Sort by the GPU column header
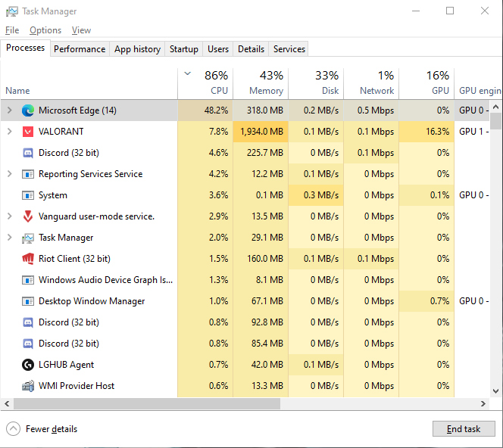Image resolution: width=503 pixels, height=448 pixels. pos(426,83)
